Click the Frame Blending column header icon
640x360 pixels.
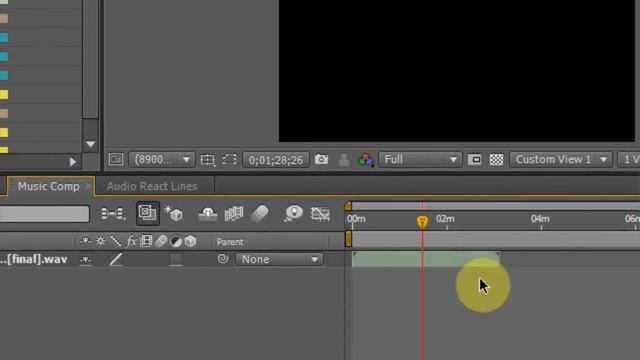click(x=146, y=241)
